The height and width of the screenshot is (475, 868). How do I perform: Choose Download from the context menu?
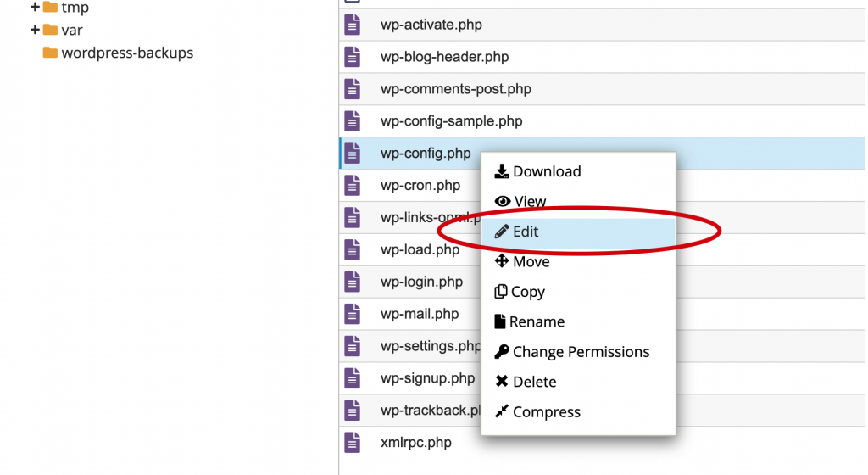pyautogui.click(x=578, y=171)
